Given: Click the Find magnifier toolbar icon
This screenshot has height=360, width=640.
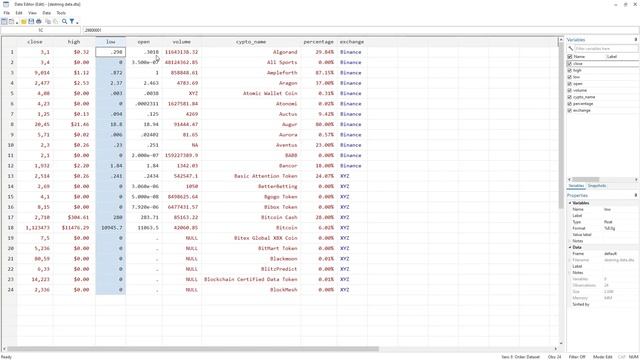Looking at the screenshot, I should click(64, 21).
